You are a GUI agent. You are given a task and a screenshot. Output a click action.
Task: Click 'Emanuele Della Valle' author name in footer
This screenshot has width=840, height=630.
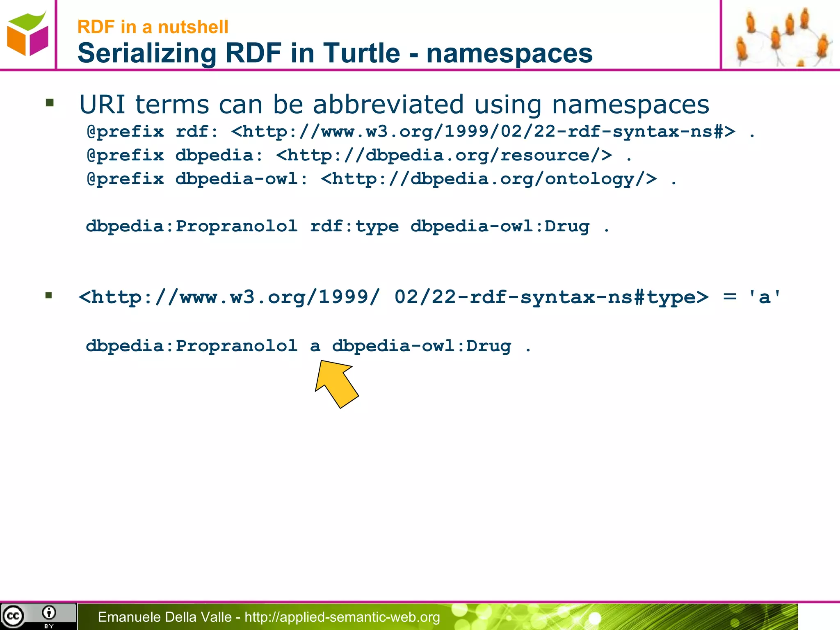pos(165,617)
